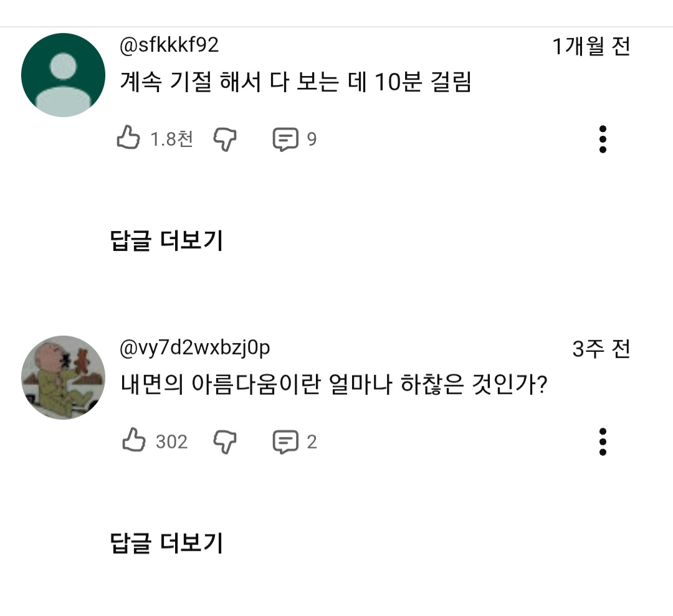Select the comment text '계속 기절 해서 다 보는 데 10분 걸림'

point(295,82)
